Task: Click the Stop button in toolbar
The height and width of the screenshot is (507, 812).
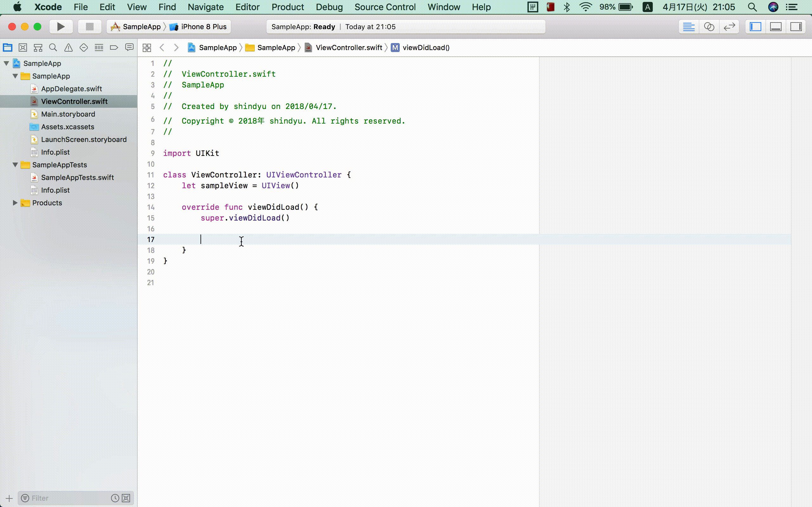Action: coord(89,27)
